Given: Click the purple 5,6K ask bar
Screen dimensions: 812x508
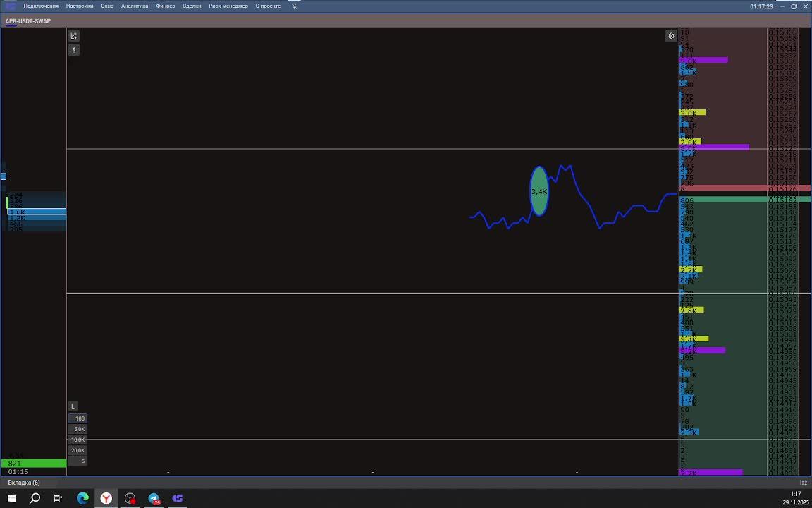Looking at the screenshot, I should (x=703, y=61).
